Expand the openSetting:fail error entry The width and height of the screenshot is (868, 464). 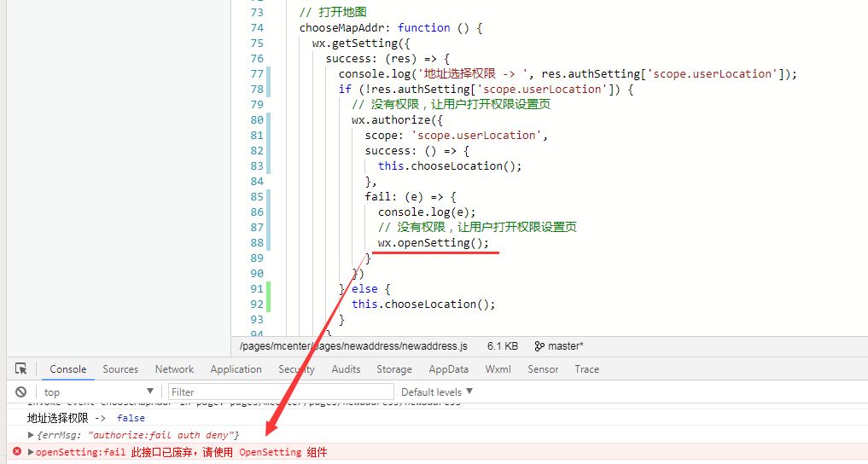tap(31, 452)
